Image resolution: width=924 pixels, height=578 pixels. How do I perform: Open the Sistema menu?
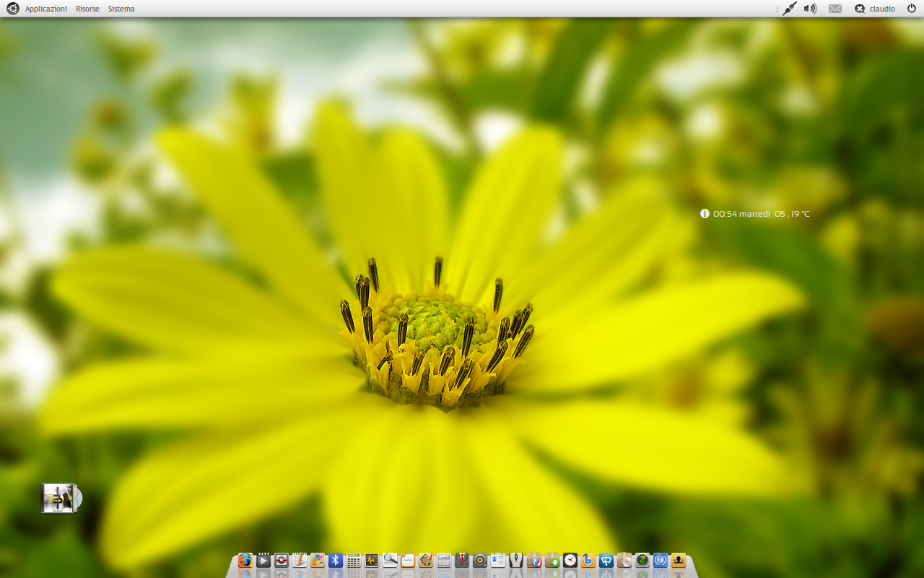pyautogui.click(x=121, y=9)
